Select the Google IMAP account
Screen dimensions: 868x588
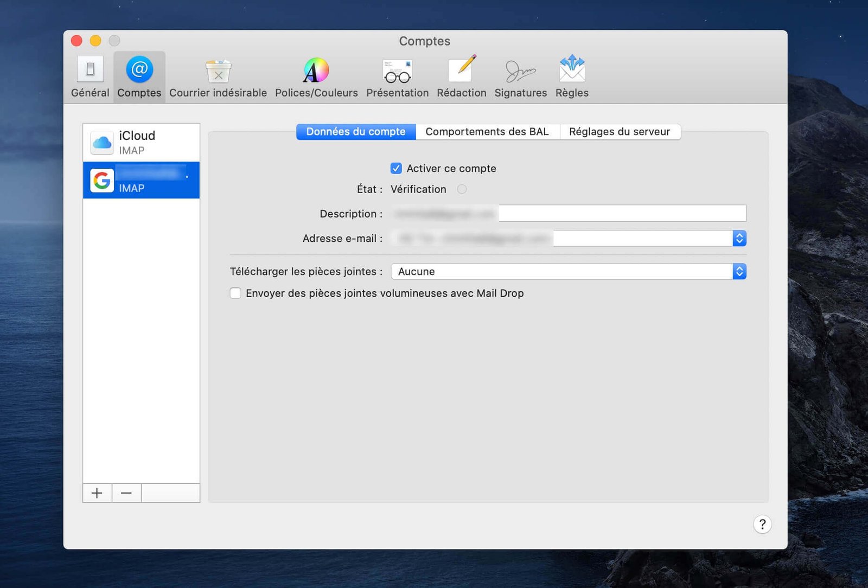point(141,180)
